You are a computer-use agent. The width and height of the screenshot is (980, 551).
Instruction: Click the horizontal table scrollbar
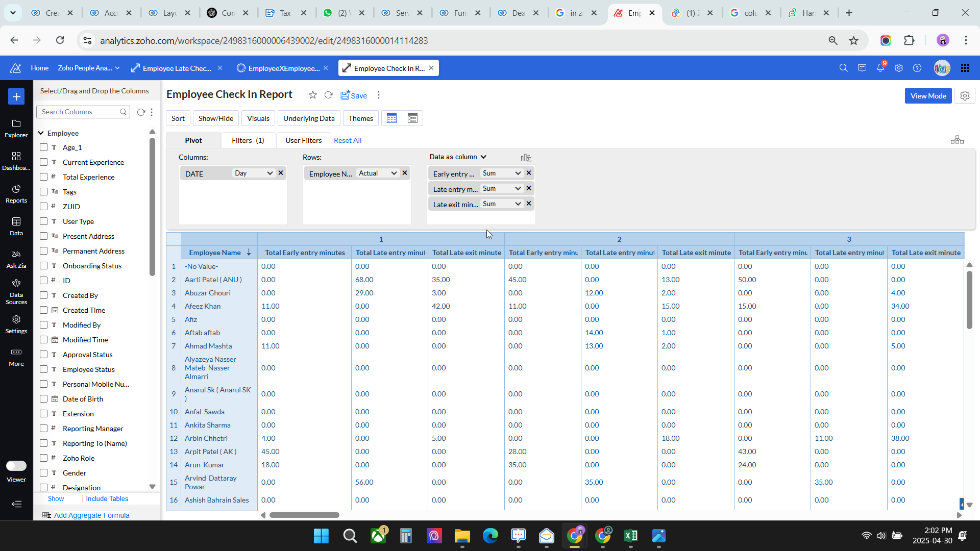click(304, 515)
